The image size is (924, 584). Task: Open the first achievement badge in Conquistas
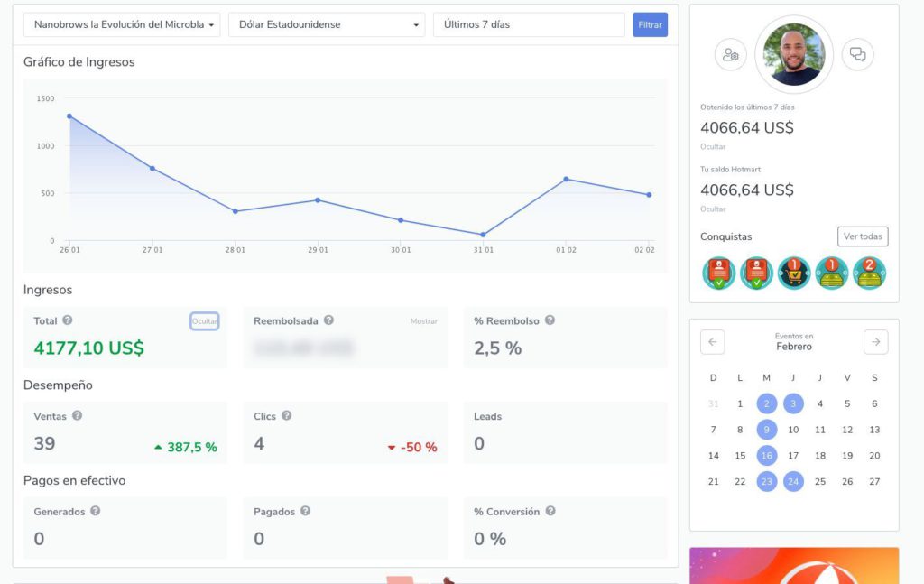click(719, 273)
